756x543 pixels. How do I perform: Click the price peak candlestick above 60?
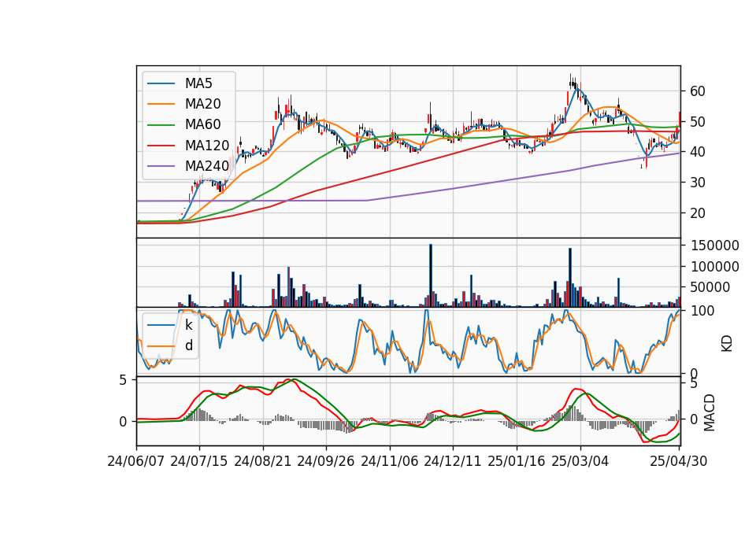pos(570,82)
